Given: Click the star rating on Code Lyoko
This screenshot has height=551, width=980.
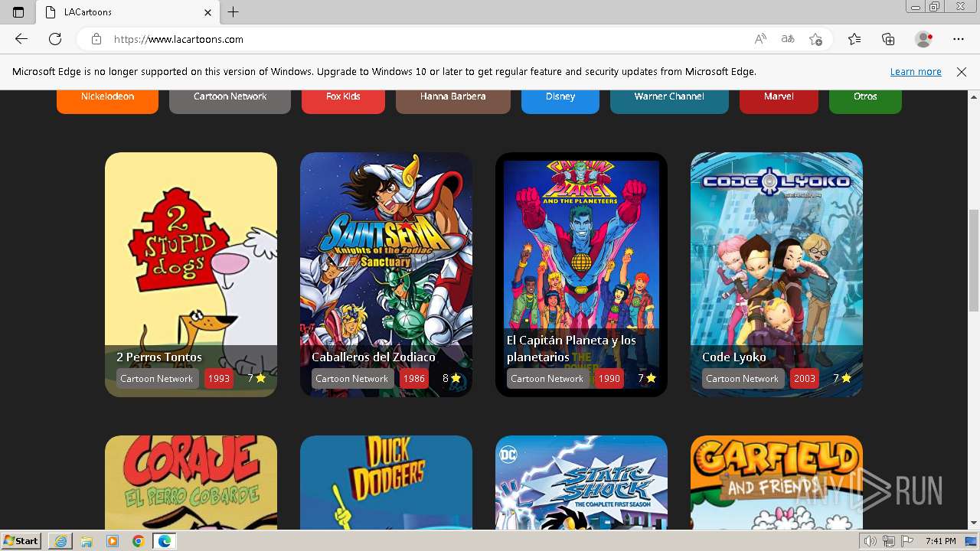Looking at the screenshot, I should [842, 378].
